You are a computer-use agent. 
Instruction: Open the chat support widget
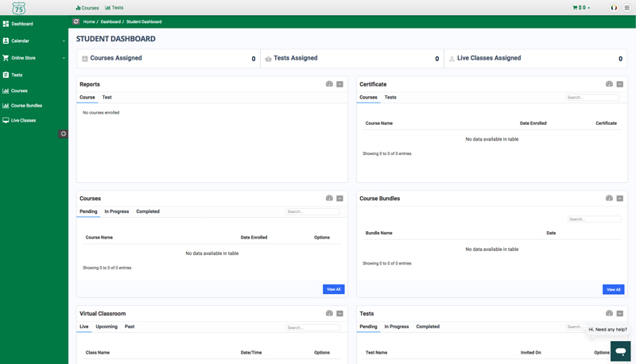[x=620, y=350]
